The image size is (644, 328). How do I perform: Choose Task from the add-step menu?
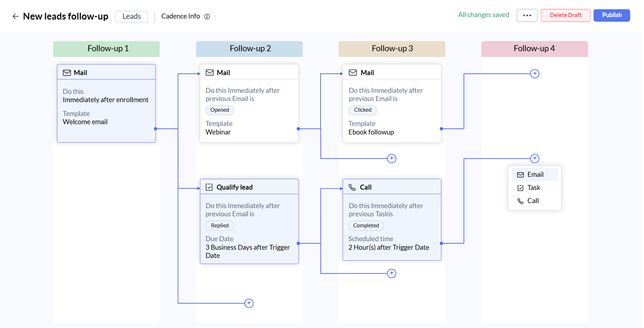[535, 188]
